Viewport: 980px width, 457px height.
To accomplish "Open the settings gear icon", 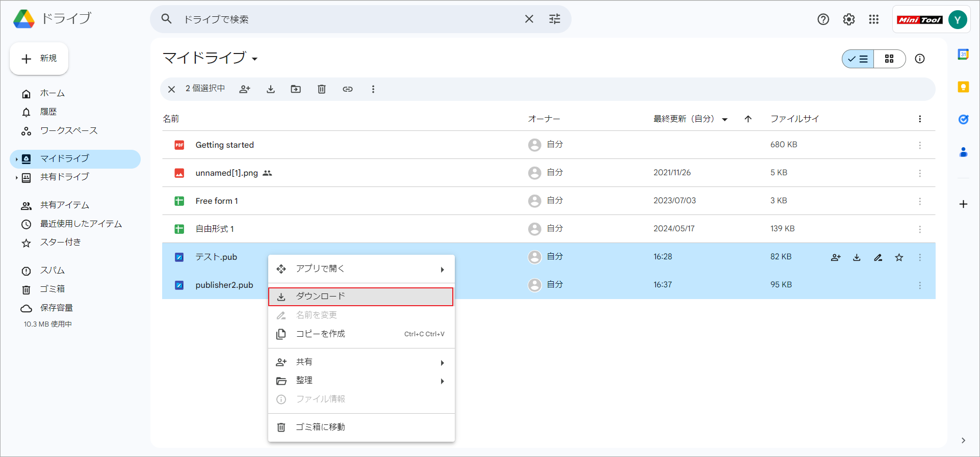I will tap(848, 19).
